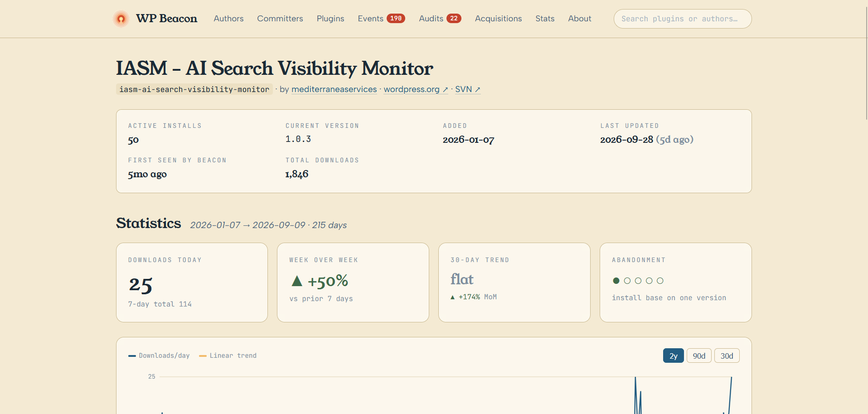This screenshot has height=414, width=868.
Task: Focus the search plugins or authors field
Action: pos(683,19)
